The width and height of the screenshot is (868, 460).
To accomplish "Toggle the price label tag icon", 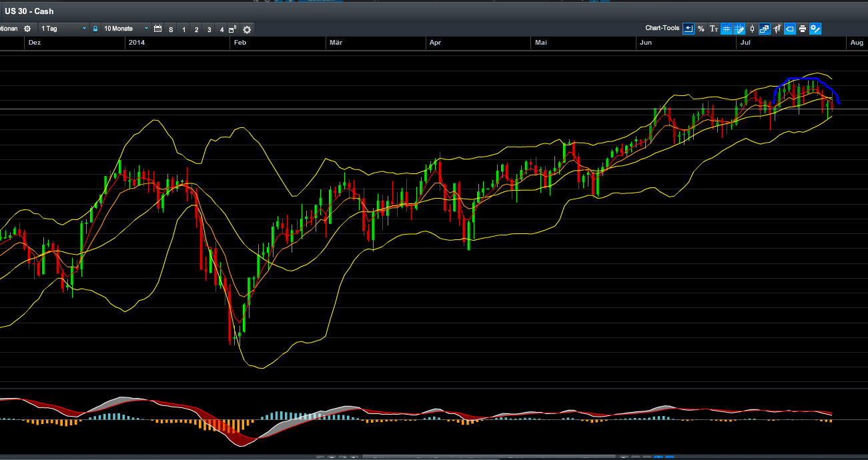I will click(790, 29).
